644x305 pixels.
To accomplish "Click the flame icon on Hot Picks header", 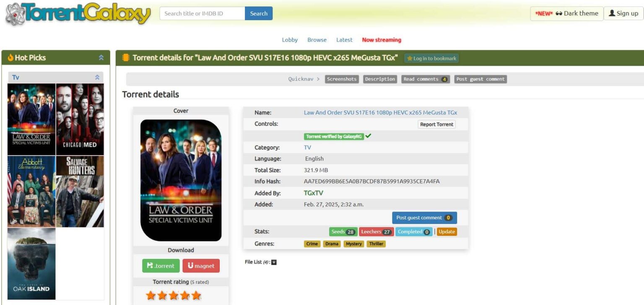I will click(x=10, y=57).
